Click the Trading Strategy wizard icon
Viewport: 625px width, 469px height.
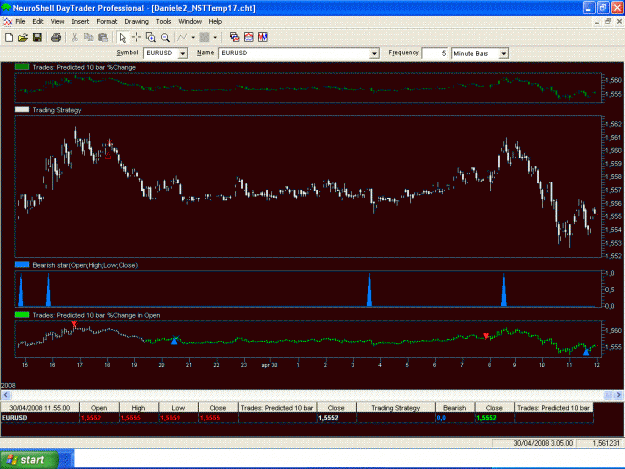click(x=263, y=37)
